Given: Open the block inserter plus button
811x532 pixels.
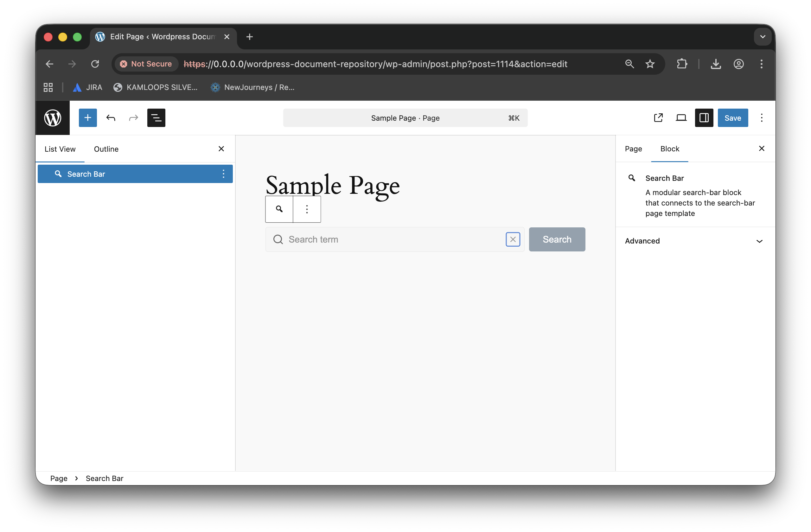Looking at the screenshot, I should click(x=87, y=118).
